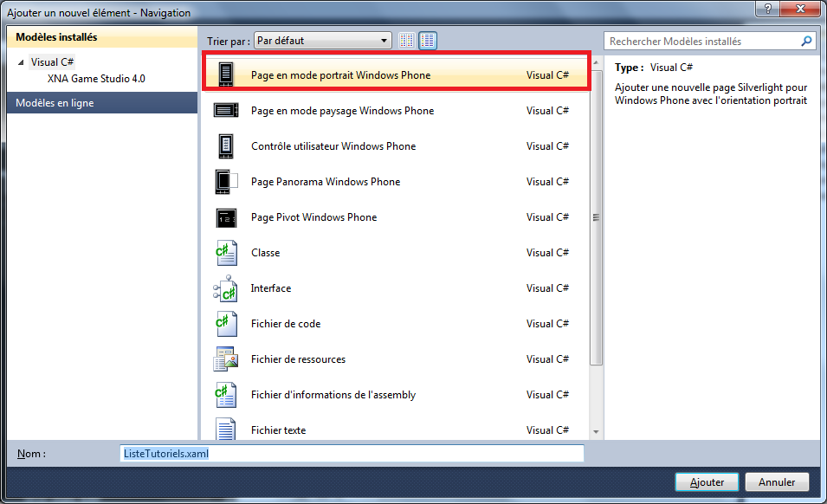Click the landscape page Windows Phone icon
Viewport: 827px width, 504px height.
(x=226, y=110)
